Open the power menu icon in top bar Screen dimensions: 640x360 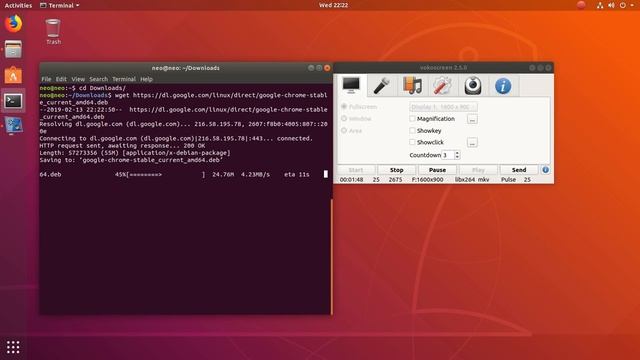tap(622, 5)
